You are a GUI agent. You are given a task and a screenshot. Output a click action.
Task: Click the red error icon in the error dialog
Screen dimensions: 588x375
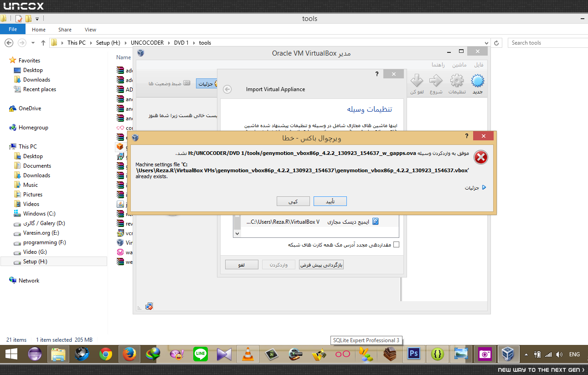point(480,157)
